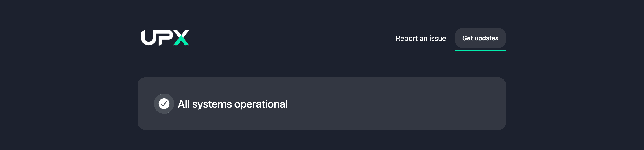Click the operational checkmark icon
The image size is (644, 150).
[164, 104]
